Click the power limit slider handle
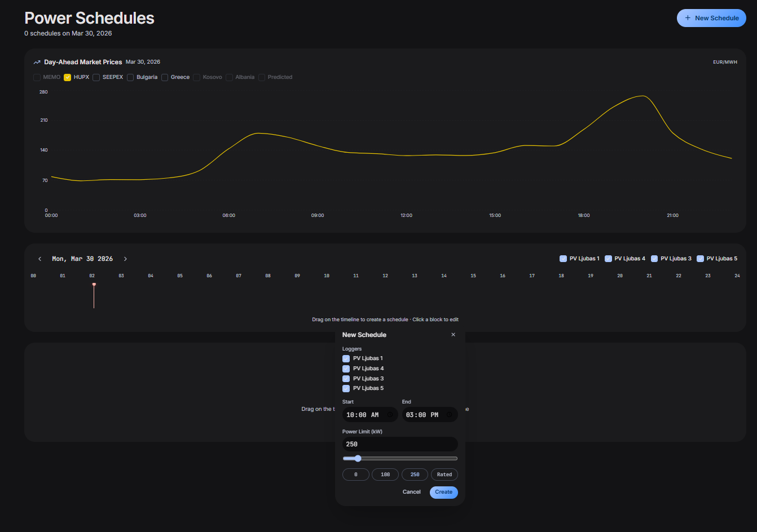757x532 pixels. pyautogui.click(x=358, y=459)
